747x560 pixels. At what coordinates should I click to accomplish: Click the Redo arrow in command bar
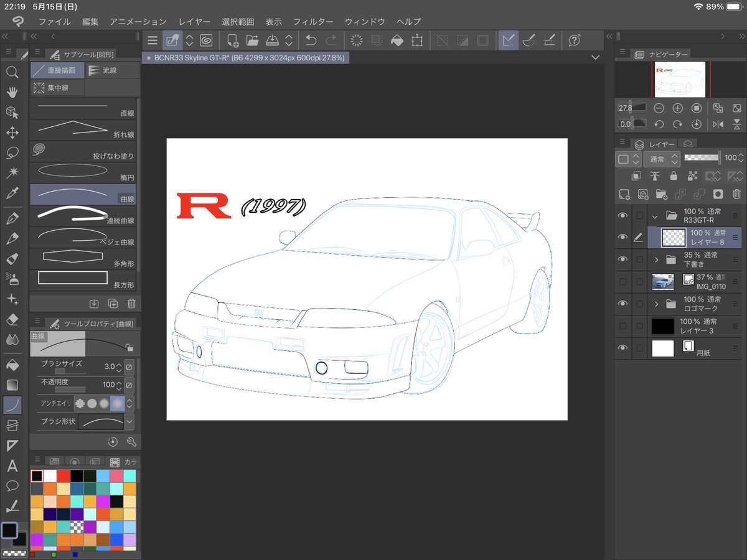[331, 40]
